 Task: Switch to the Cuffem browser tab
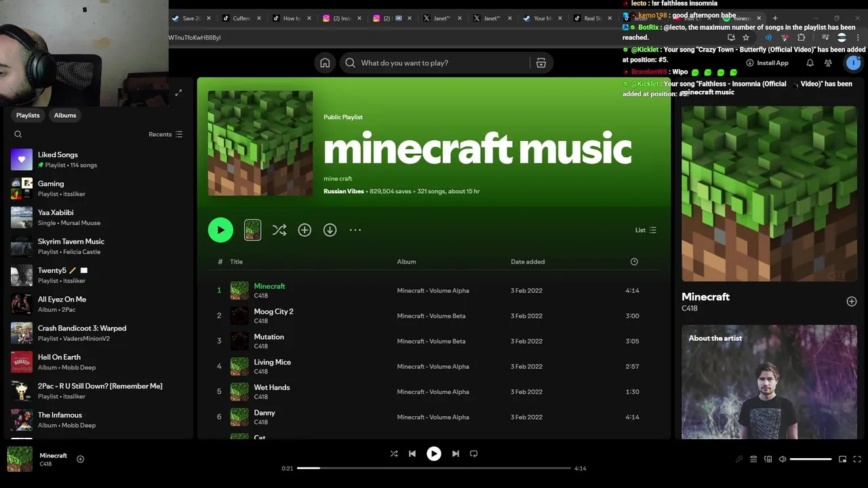pos(241,18)
